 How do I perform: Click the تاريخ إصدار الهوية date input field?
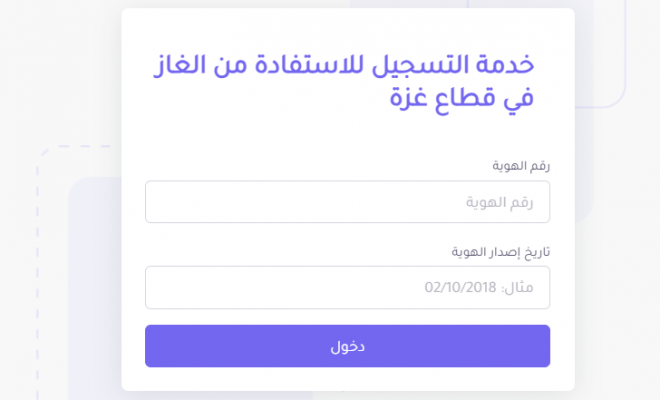[347, 288]
